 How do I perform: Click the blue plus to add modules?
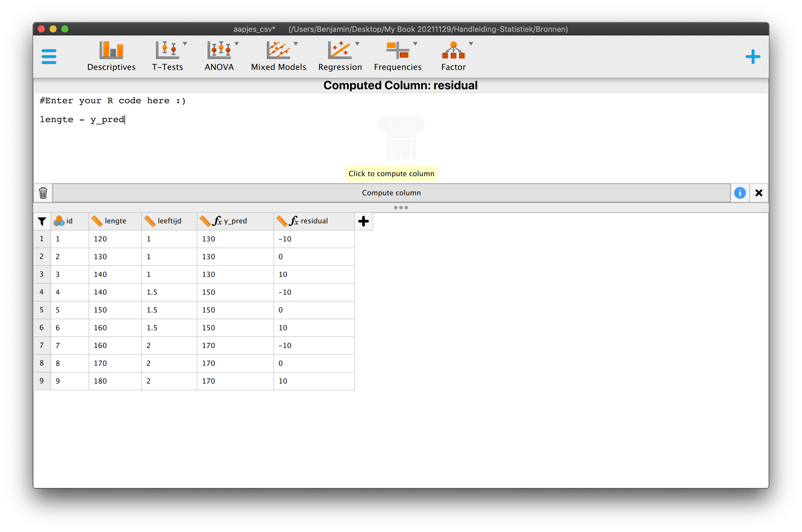click(x=752, y=56)
